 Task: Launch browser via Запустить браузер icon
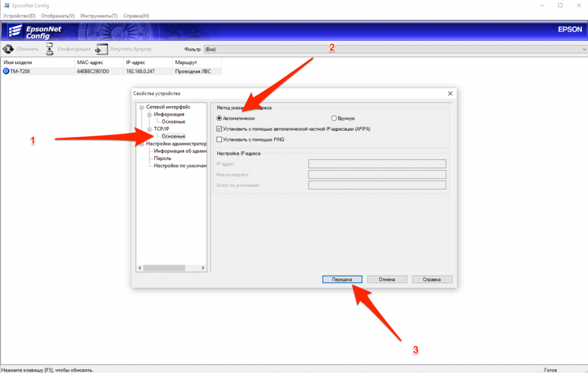point(101,49)
